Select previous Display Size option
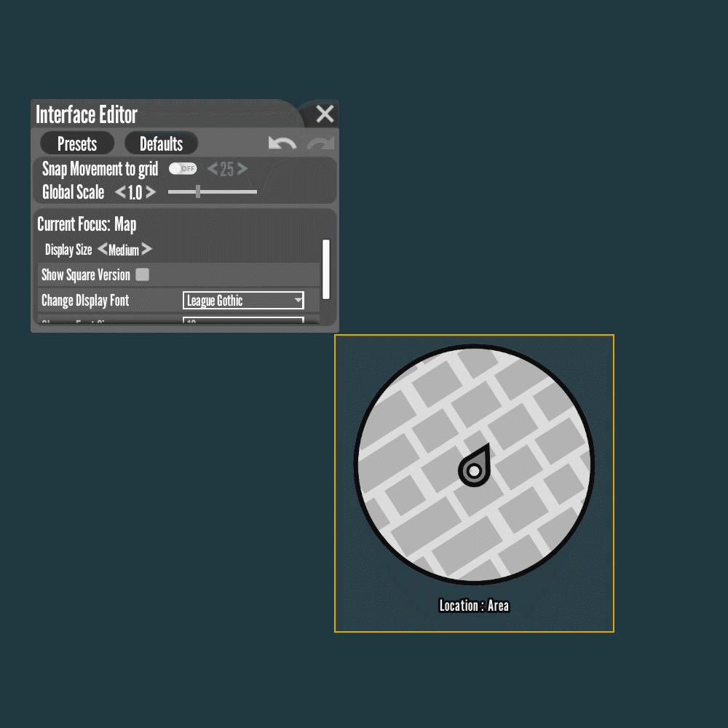 102,250
